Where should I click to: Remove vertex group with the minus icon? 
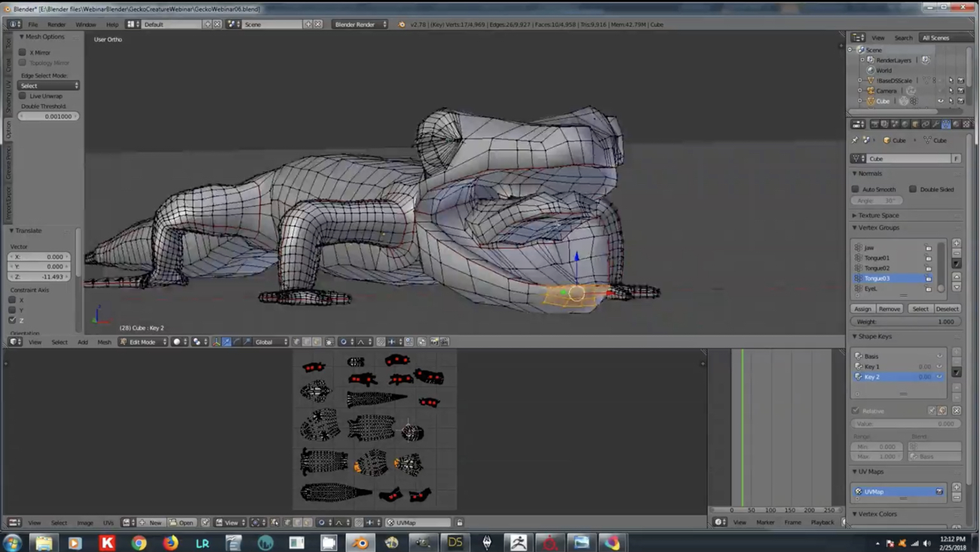pyautogui.click(x=956, y=253)
